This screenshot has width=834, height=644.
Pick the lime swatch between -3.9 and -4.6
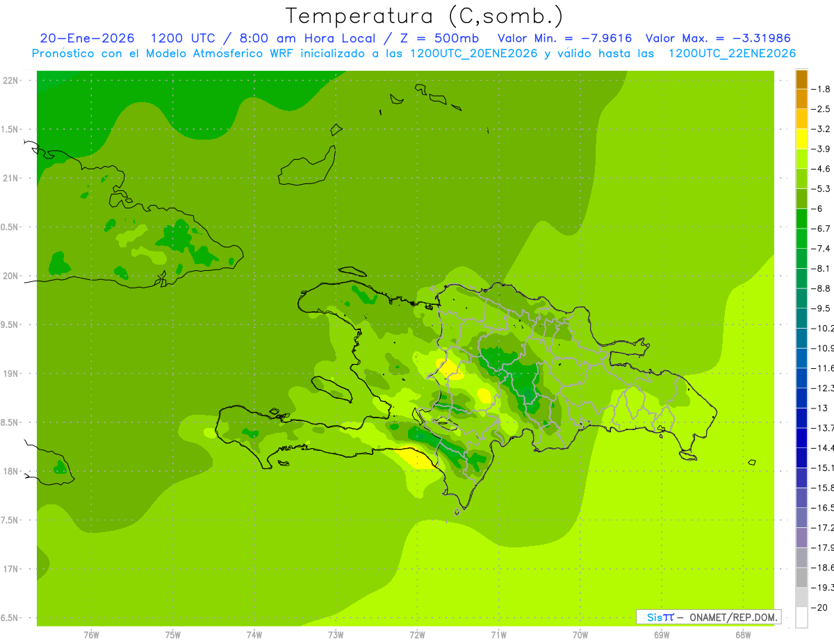click(x=801, y=159)
